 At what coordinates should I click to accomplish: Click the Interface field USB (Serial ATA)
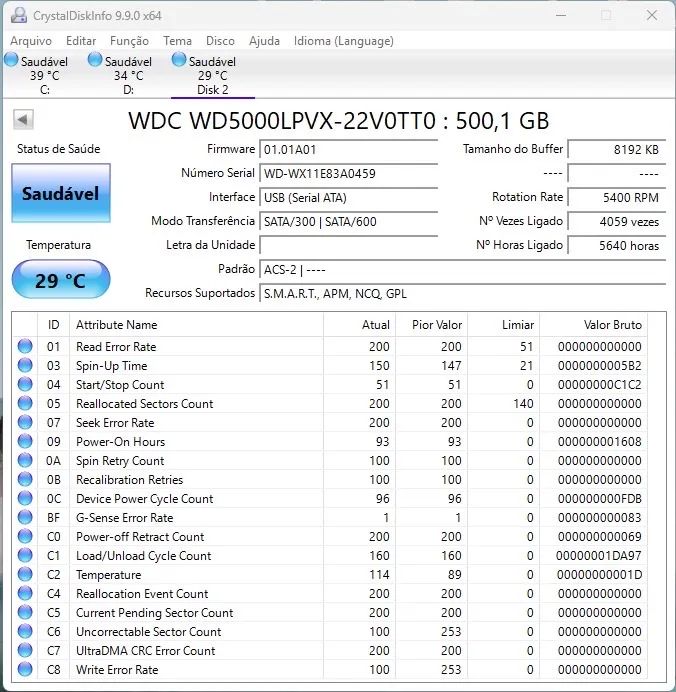(349, 198)
